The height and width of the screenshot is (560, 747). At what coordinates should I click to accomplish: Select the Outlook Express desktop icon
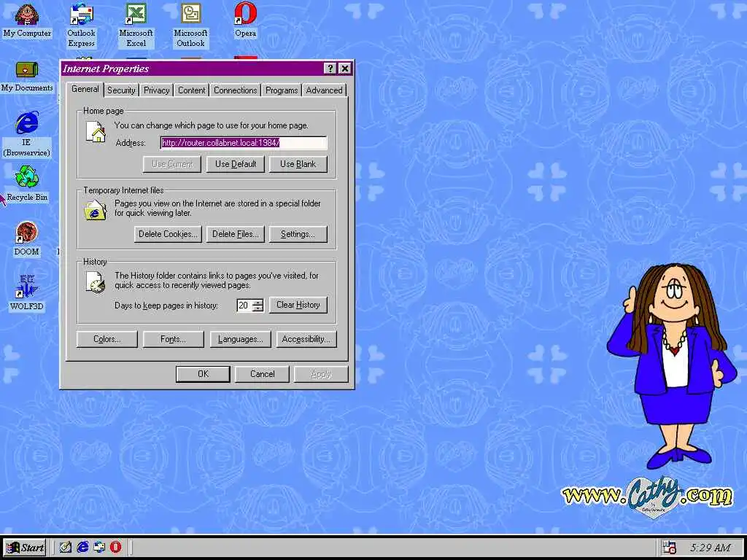point(82,26)
